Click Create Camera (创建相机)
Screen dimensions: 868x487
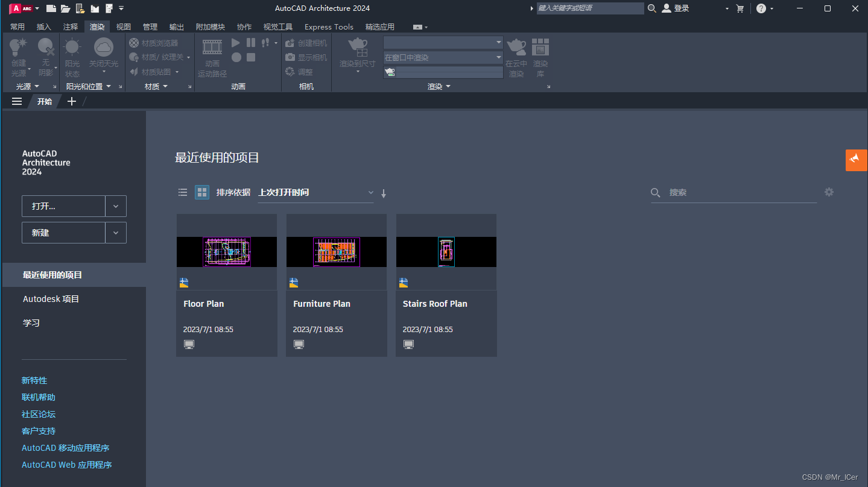[306, 43]
